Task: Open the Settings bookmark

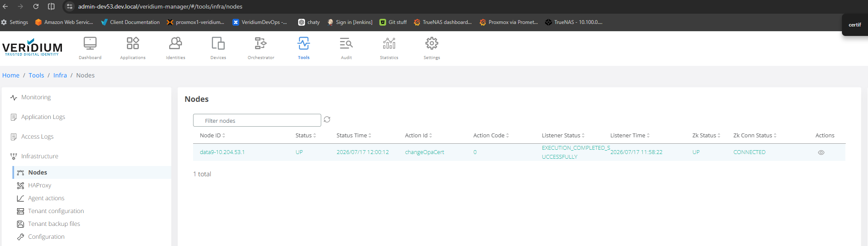Action: point(15,22)
